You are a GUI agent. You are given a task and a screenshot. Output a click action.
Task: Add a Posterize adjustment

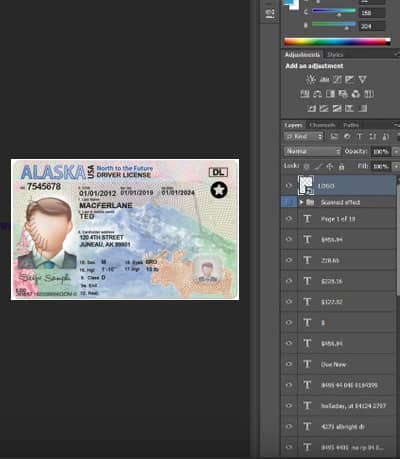(324, 108)
